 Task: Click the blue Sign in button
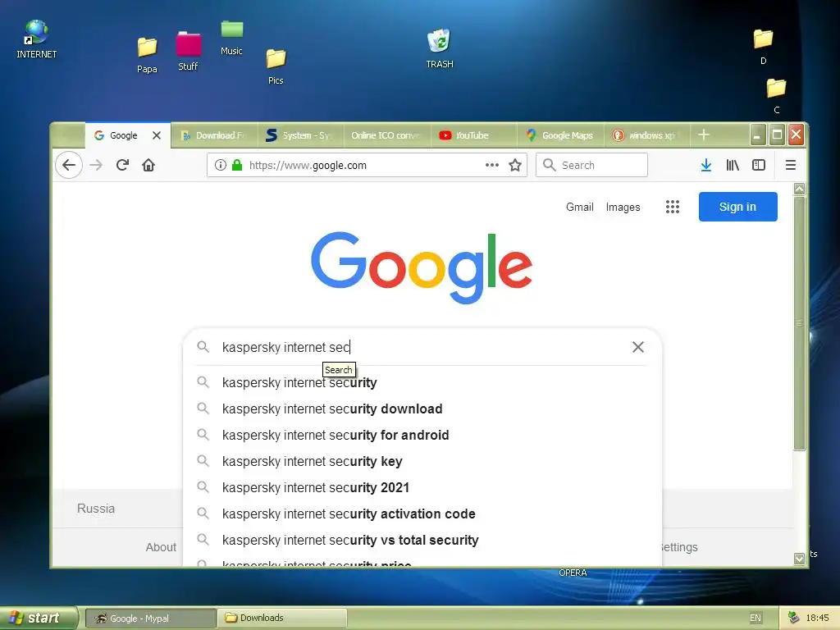click(737, 207)
